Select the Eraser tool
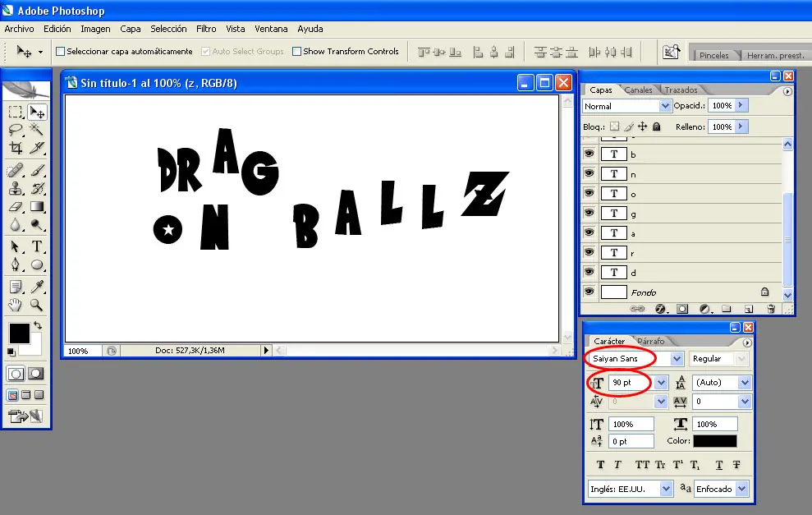This screenshot has height=515, width=812. 16,207
